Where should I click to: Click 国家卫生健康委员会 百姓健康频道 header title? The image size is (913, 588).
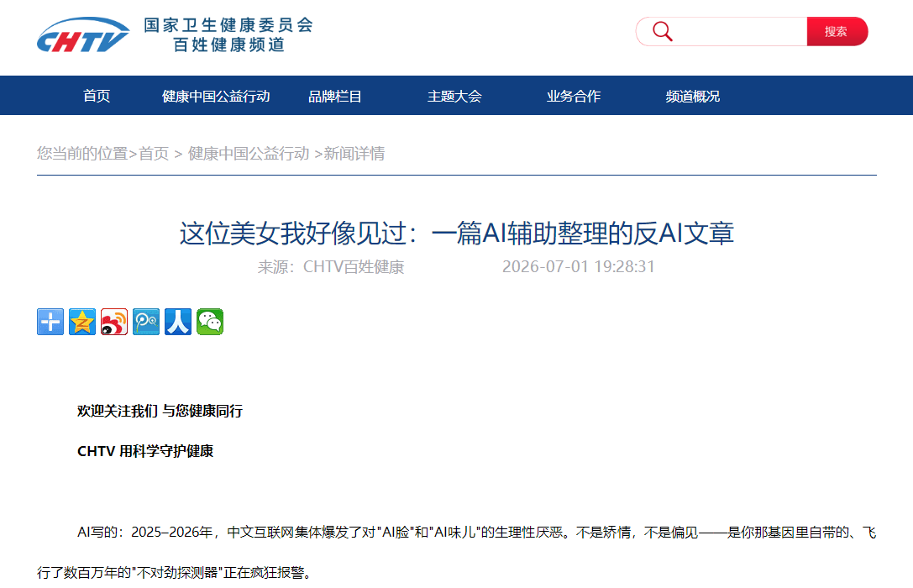(x=228, y=34)
